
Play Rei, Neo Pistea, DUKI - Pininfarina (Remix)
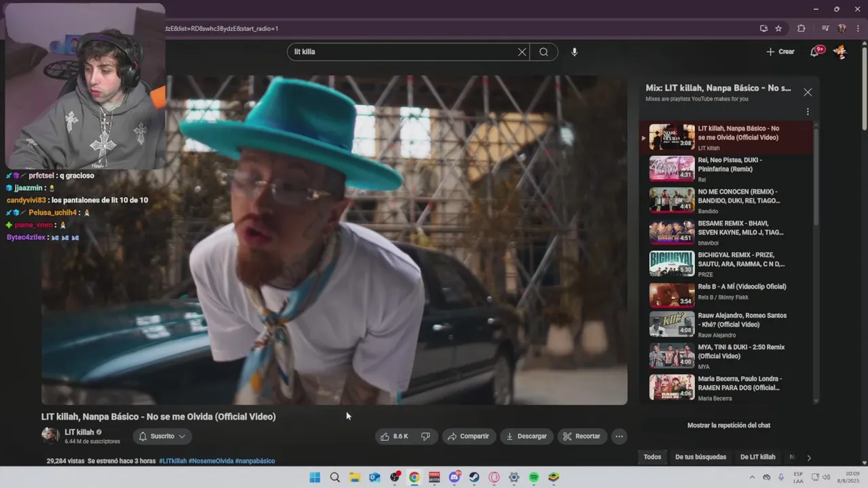pyautogui.click(x=726, y=169)
